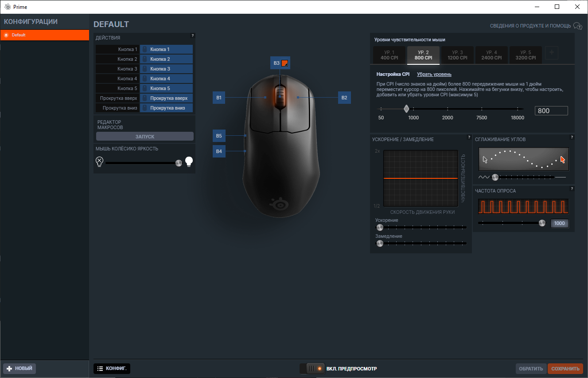Select the B4 side button marker

[219, 151]
